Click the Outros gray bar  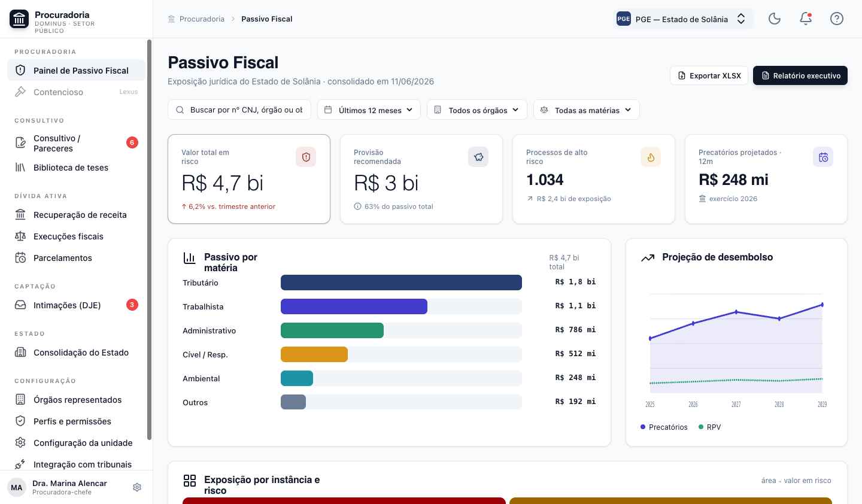(x=293, y=402)
